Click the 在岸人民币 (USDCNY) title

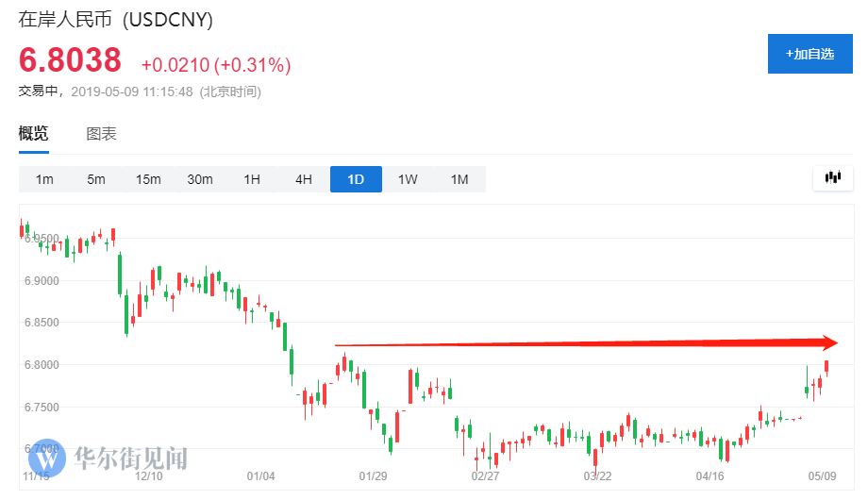point(115,19)
